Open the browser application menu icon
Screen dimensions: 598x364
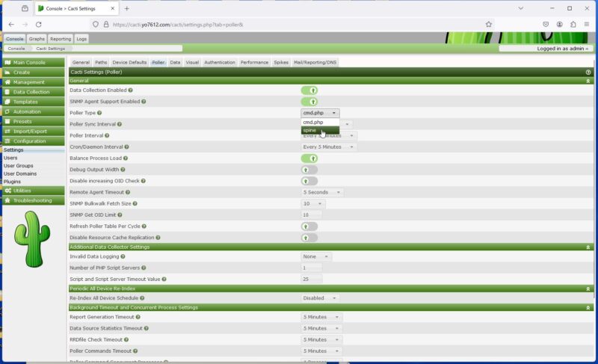(587, 25)
